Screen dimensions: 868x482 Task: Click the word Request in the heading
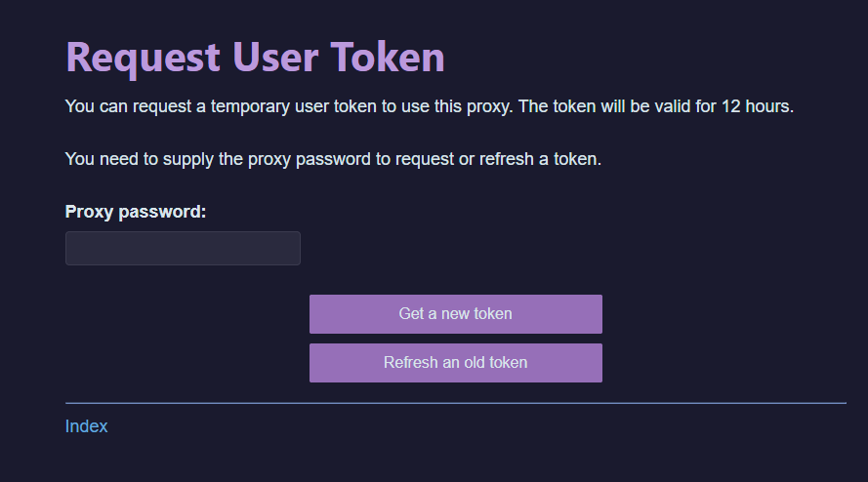click(143, 57)
